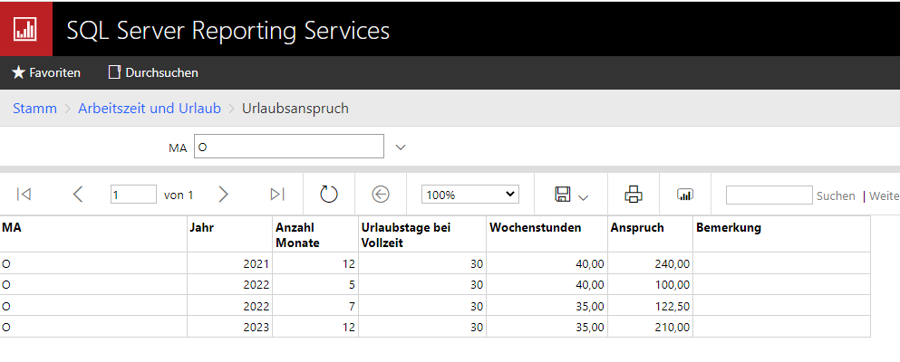Open the 100% zoom level dropdown
This screenshot has width=900, height=362.
470,194
